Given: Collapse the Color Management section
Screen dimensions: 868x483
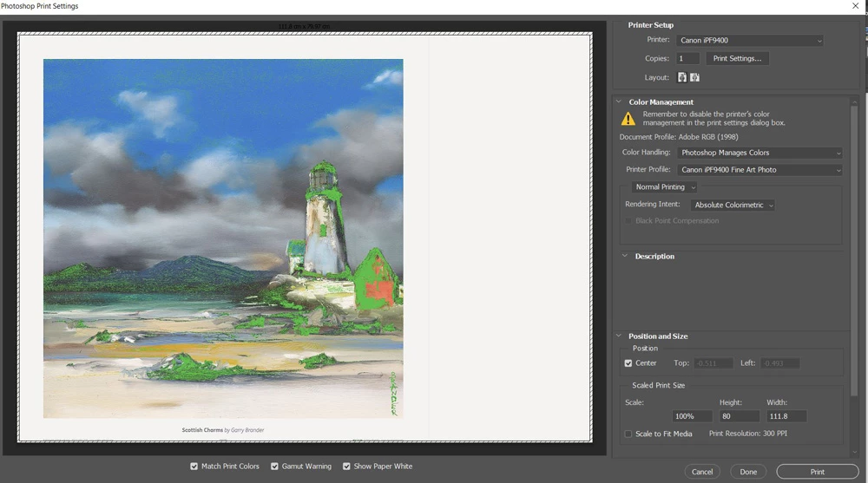Looking at the screenshot, I should click(x=619, y=101).
